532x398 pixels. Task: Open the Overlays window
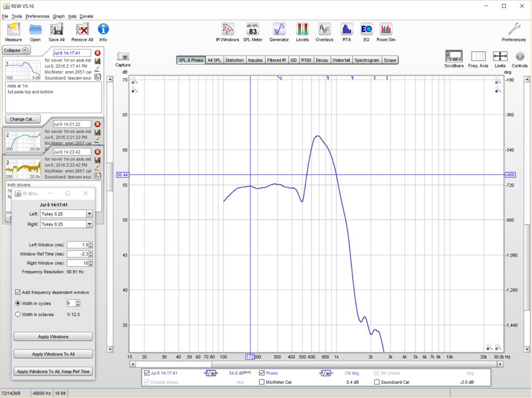(x=325, y=32)
